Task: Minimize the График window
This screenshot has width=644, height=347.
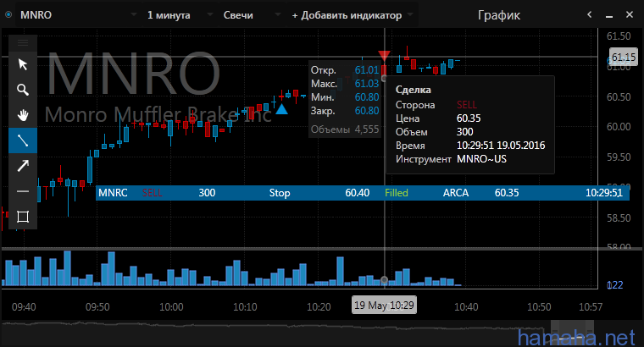Action: [609, 15]
